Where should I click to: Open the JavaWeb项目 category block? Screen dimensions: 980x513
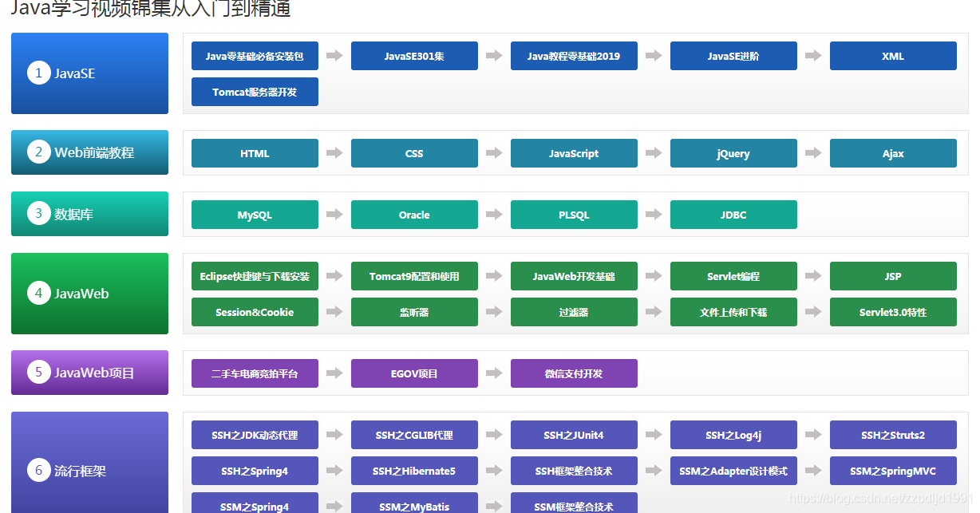point(89,373)
